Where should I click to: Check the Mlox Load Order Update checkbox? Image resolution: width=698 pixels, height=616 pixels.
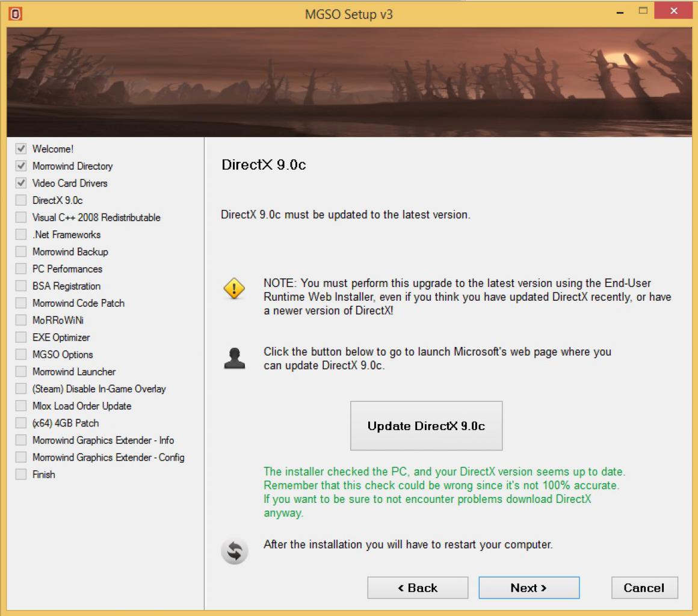click(x=21, y=405)
